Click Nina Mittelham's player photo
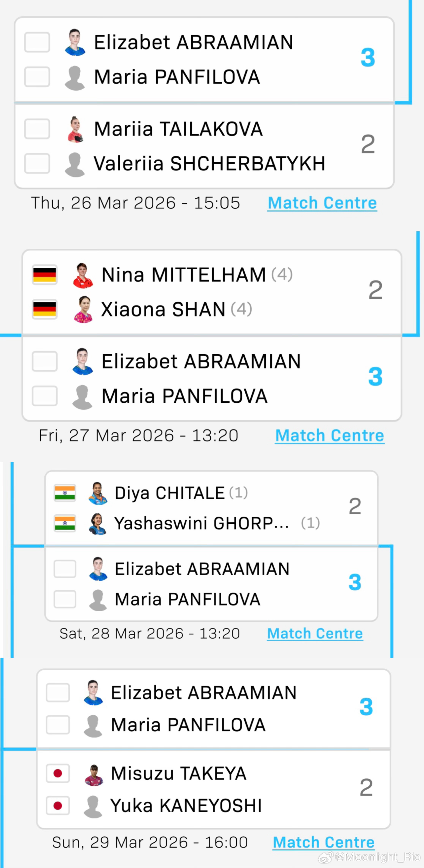 [83, 275]
